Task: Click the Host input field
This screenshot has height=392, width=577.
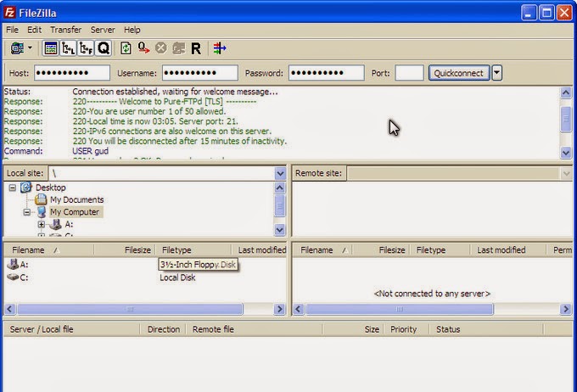Action: pyautogui.click(x=72, y=73)
